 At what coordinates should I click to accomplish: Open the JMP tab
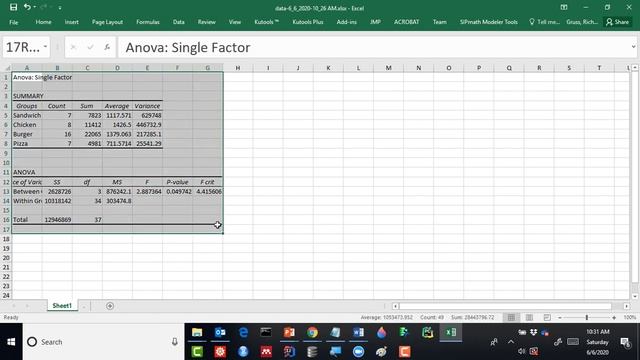(375, 22)
